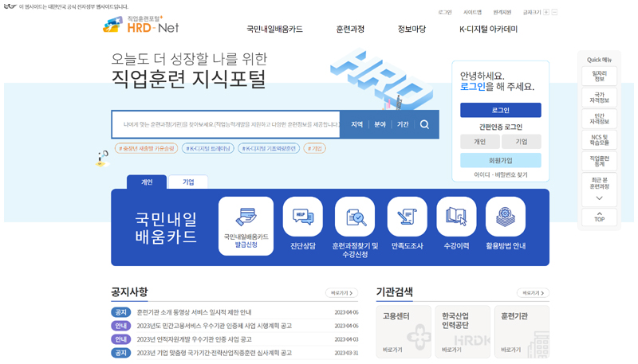The height and width of the screenshot is (364, 638).
Task: Open notice 훈련기관 소개 동영상 서비스 일시적 제한 안내
Action: pyautogui.click(x=194, y=312)
